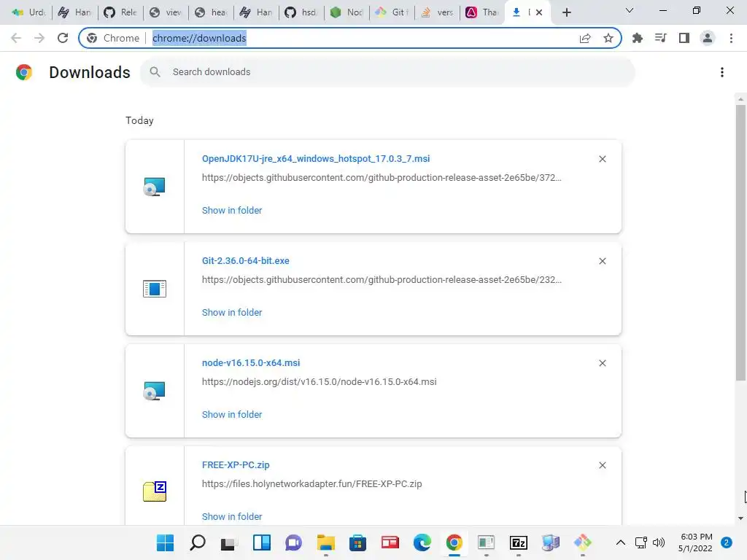Close the current Downloads tab

pos(539,12)
